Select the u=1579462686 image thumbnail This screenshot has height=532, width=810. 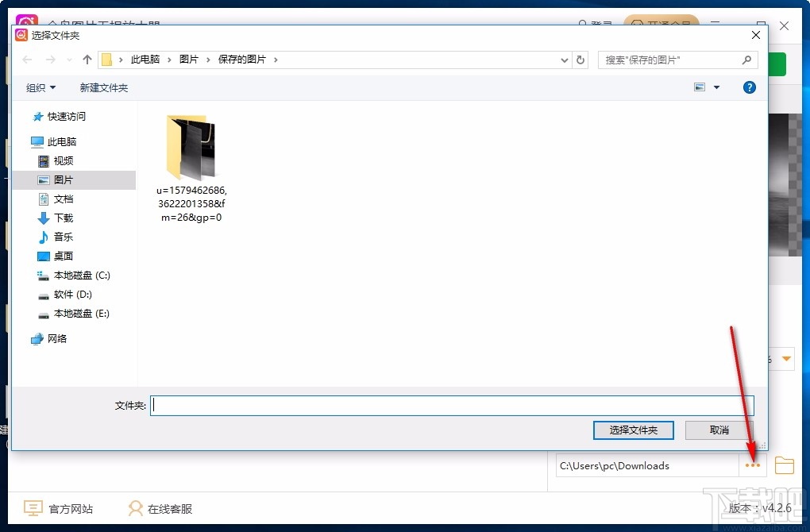point(191,147)
